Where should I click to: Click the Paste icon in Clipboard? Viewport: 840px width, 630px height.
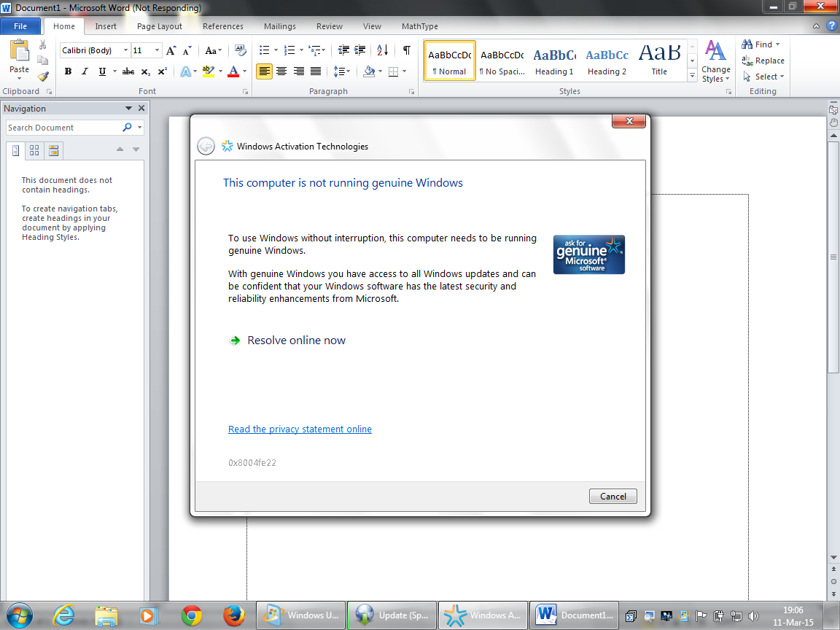pos(19,52)
